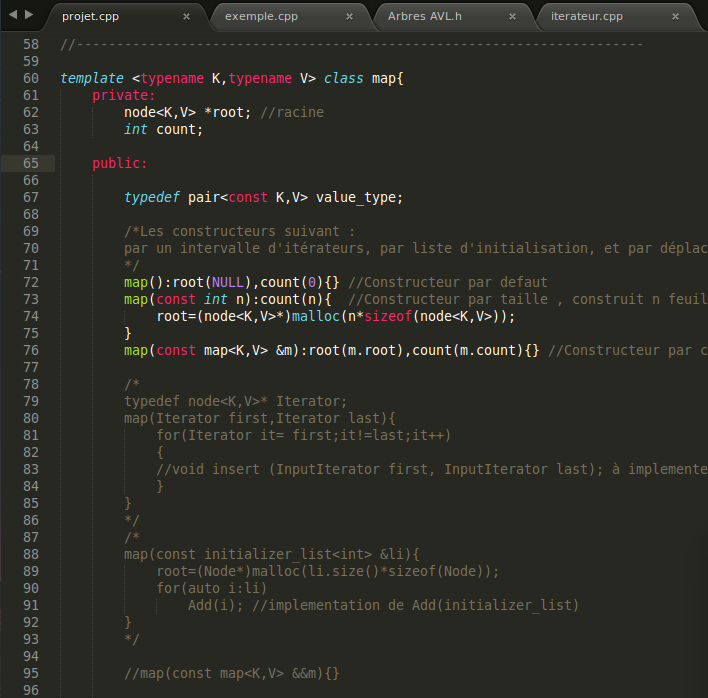Click the "value_type" typedef name
Screen dimensions: 708x698
(357, 197)
